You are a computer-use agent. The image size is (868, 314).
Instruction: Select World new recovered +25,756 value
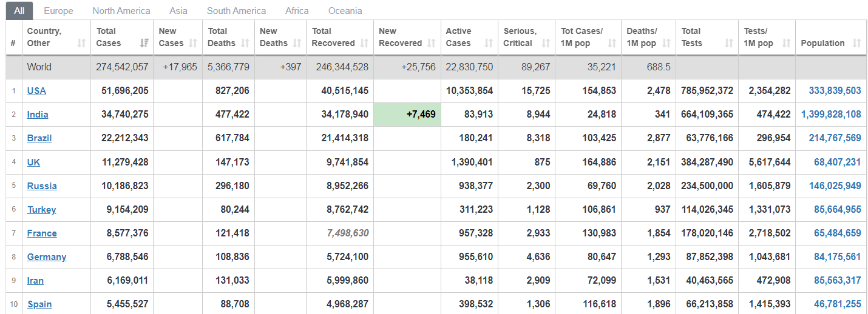coord(418,67)
